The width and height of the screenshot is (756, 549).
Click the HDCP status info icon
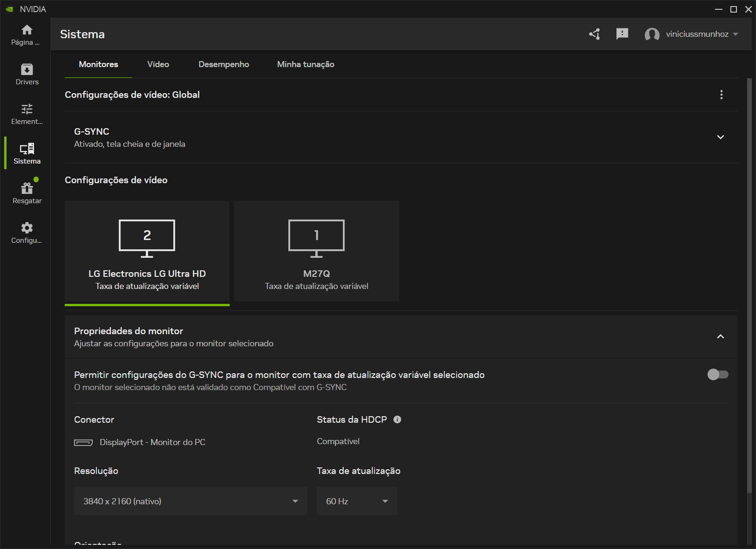tap(397, 419)
